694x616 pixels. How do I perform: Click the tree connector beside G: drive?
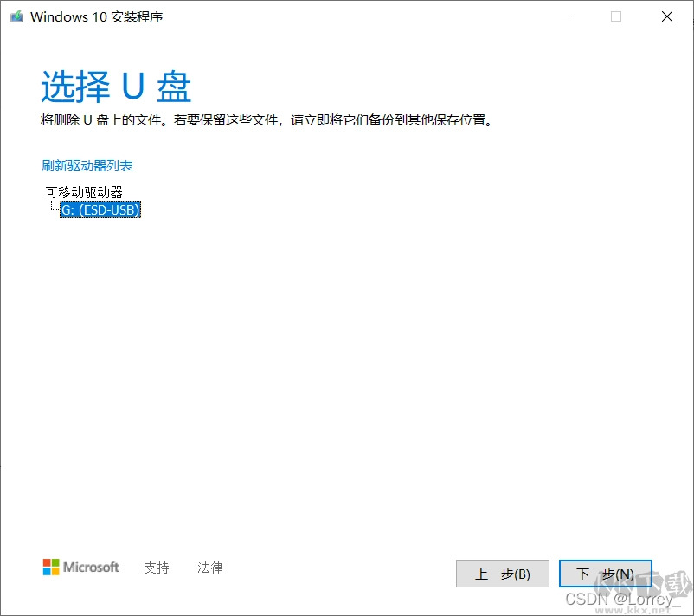tap(54, 208)
